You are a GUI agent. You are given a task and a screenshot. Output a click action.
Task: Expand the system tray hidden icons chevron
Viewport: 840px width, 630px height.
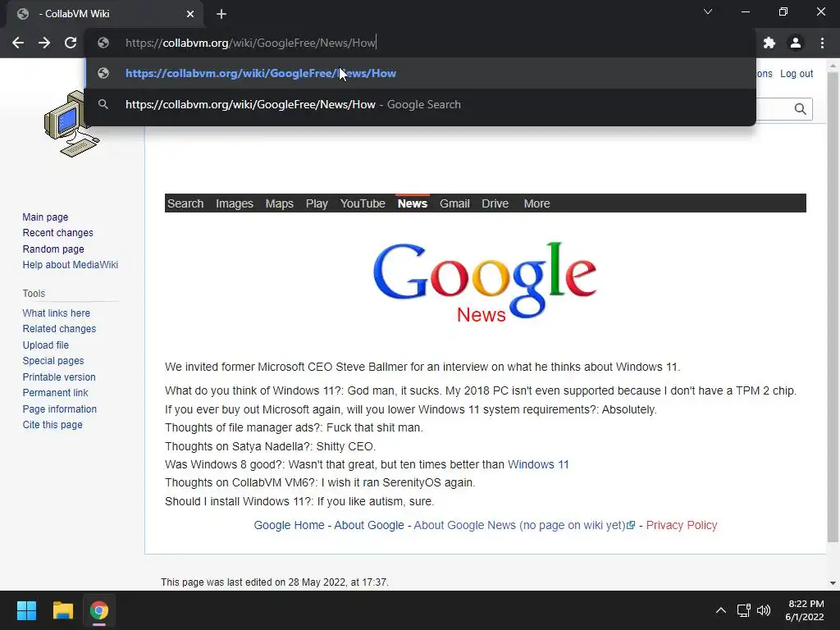pyautogui.click(x=721, y=610)
